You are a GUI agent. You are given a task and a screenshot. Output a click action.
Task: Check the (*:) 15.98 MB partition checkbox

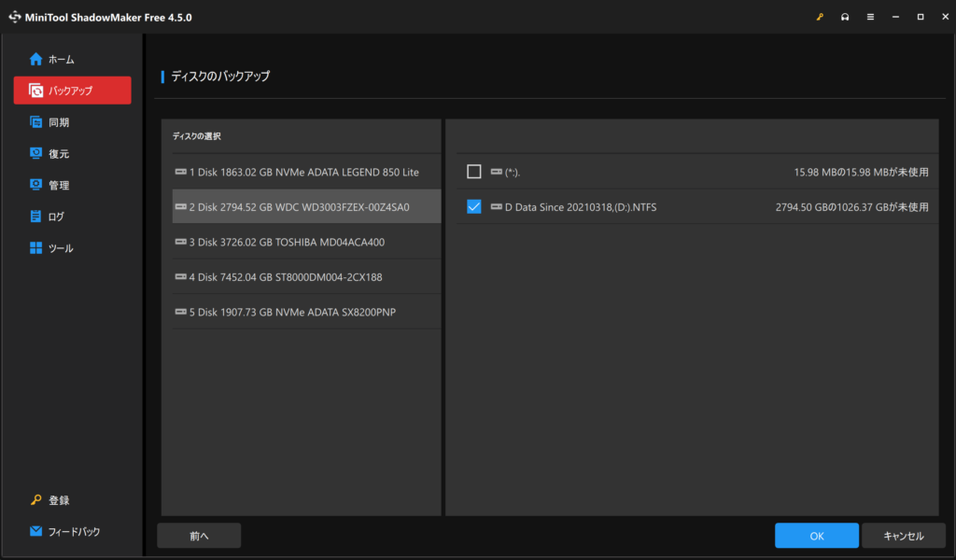pyautogui.click(x=473, y=172)
